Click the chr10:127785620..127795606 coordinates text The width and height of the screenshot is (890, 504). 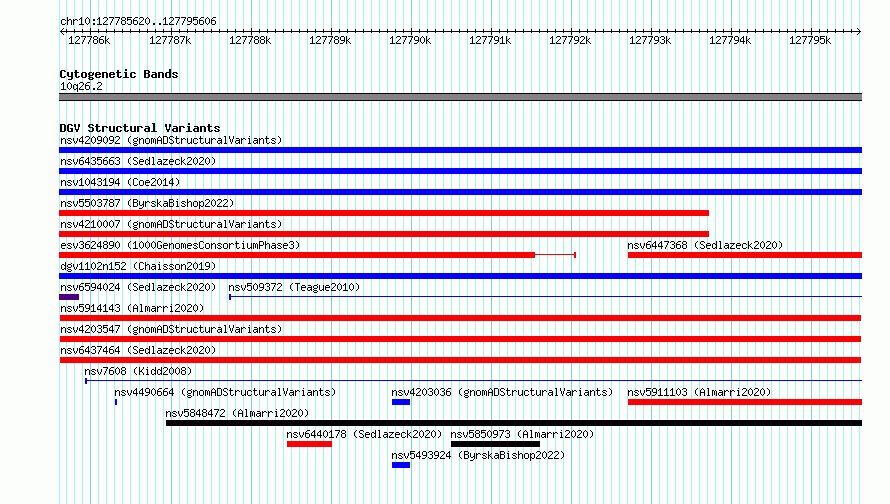point(138,22)
